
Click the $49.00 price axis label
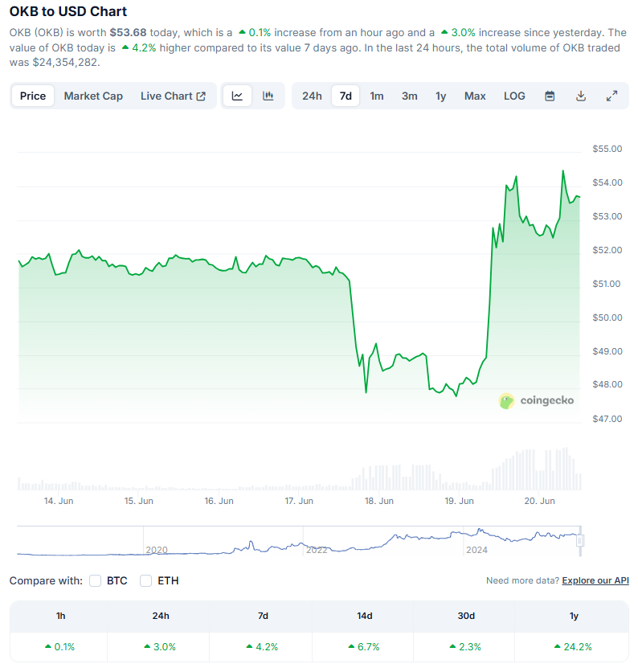coord(607,351)
